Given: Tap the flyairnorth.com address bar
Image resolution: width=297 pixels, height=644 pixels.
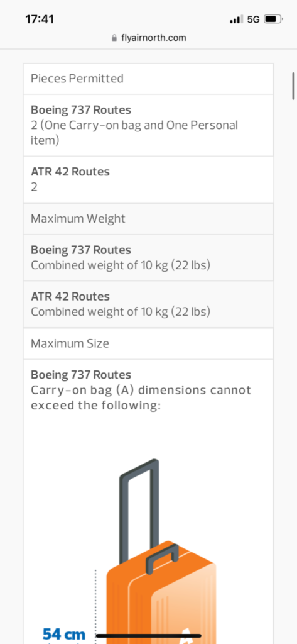Looking at the screenshot, I should (148, 38).
